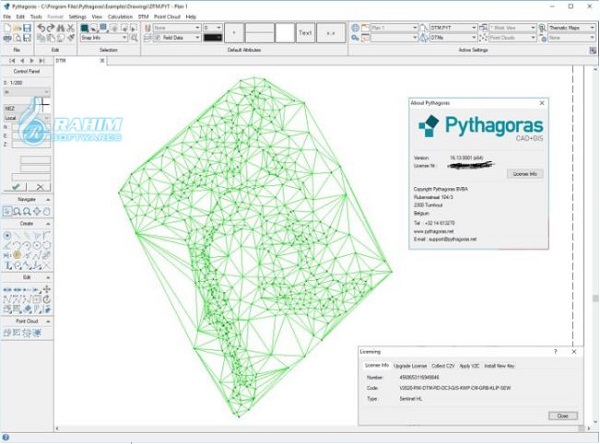Select the pointer tool in Navigate panel
The image size is (600, 444).
(x=7, y=211)
